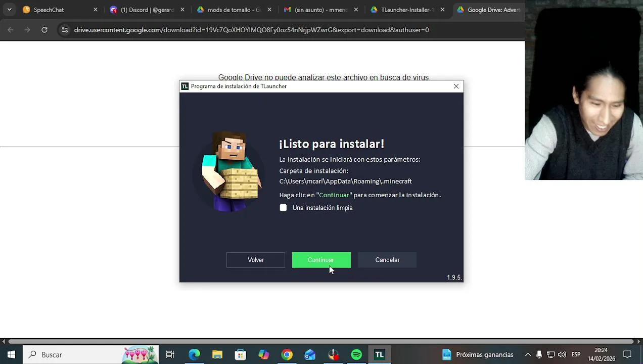Image resolution: width=643 pixels, height=364 pixels.
Task: Click the ESP language indicator
Action: (576, 355)
